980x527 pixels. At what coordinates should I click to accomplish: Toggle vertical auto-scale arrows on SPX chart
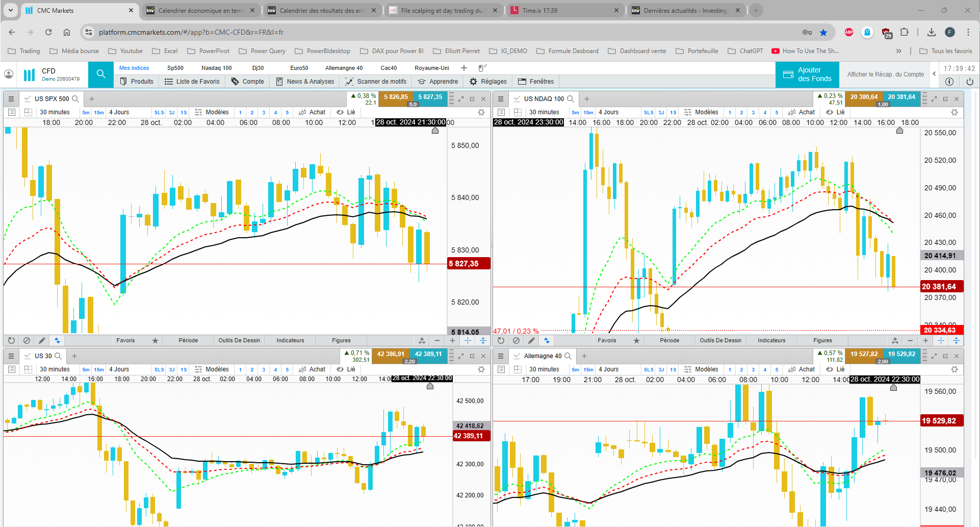pos(483,340)
